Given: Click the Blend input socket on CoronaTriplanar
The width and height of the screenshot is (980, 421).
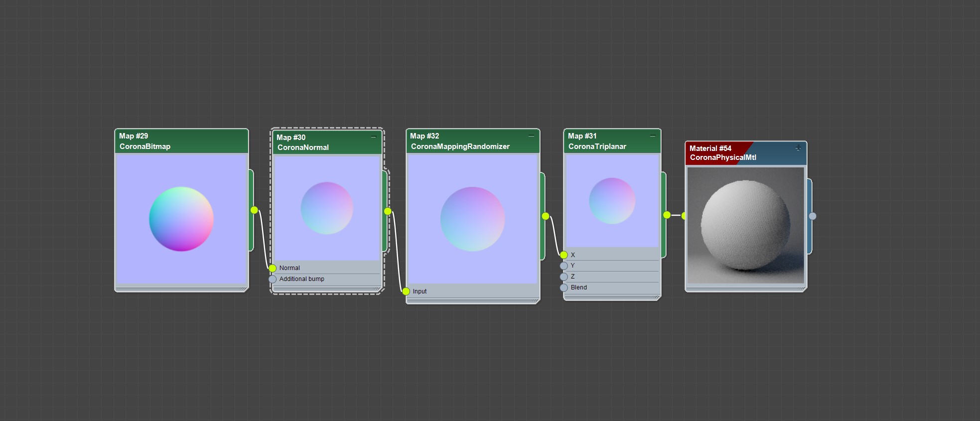Looking at the screenshot, I should coord(564,287).
